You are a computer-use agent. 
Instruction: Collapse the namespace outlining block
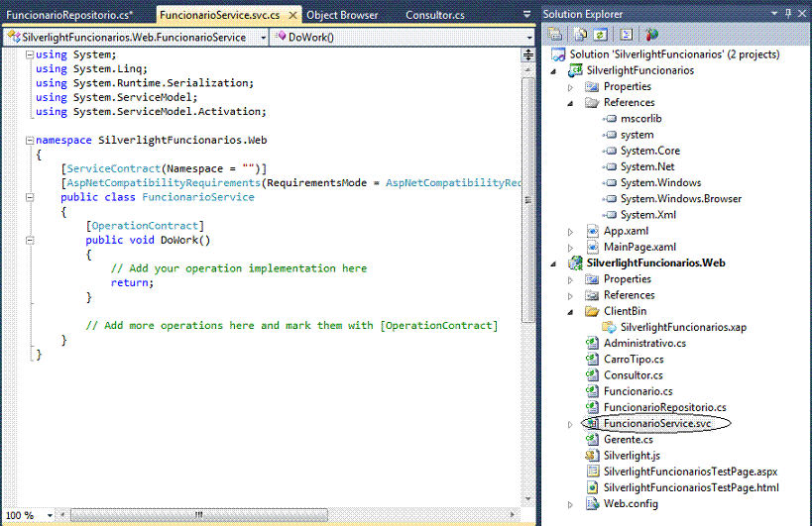[30, 140]
